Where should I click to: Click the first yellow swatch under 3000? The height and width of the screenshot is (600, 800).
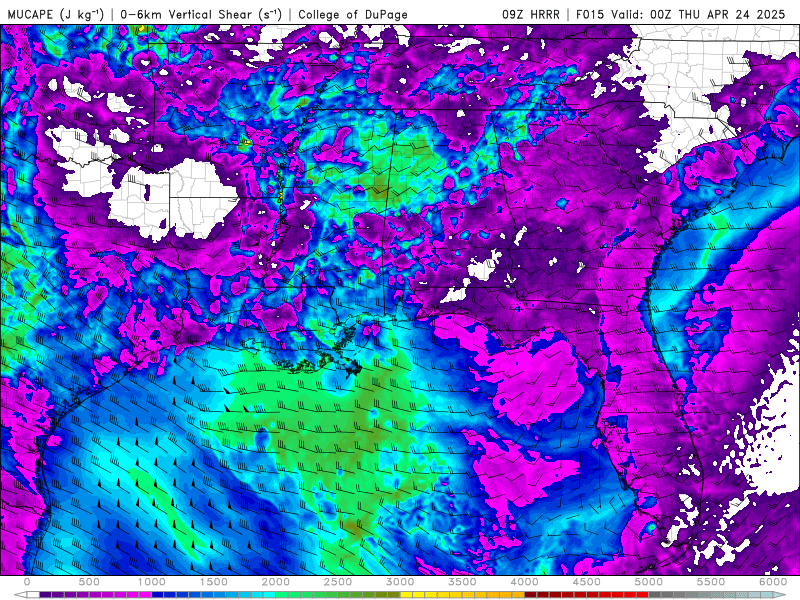pyautogui.click(x=406, y=595)
